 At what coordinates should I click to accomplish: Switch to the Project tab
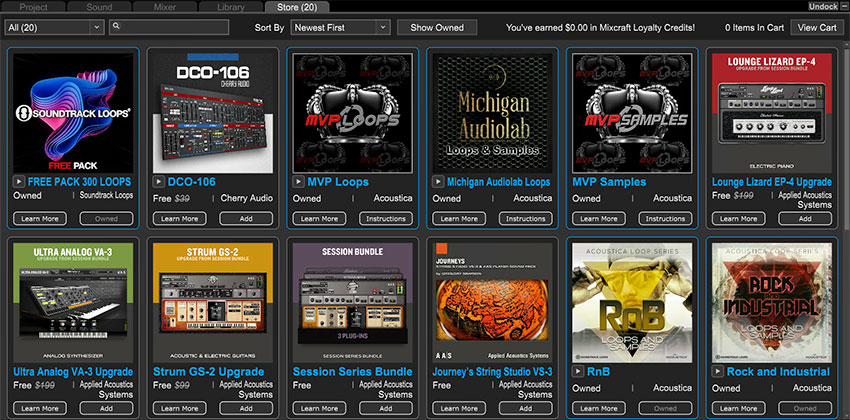pyautogui.click(x=34, y=7)
